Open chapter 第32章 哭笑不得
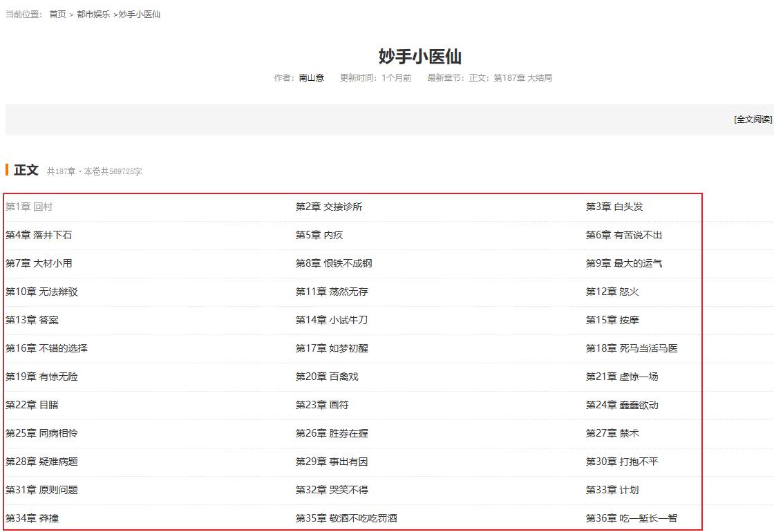The image size is (774, 532). (332, 490)
